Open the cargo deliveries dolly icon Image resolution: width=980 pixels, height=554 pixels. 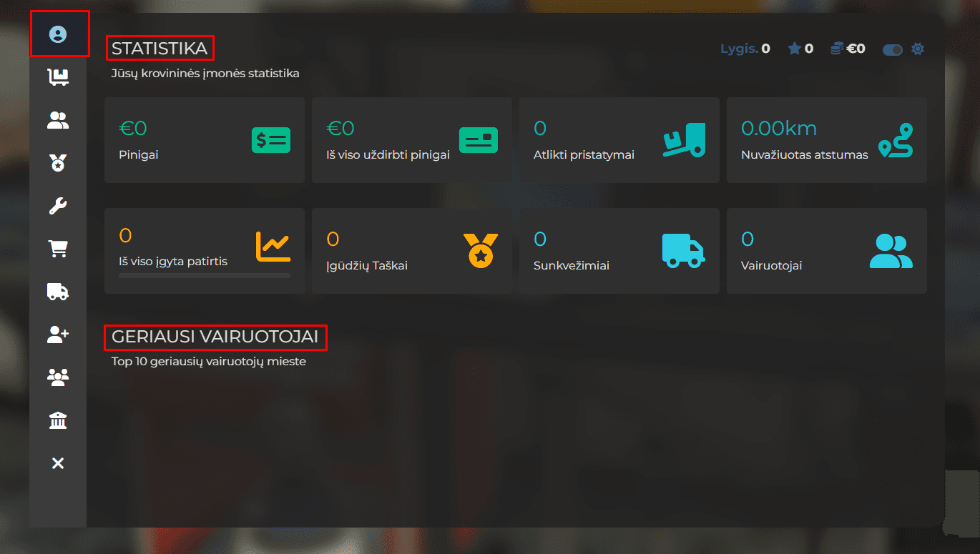(58, 77)
